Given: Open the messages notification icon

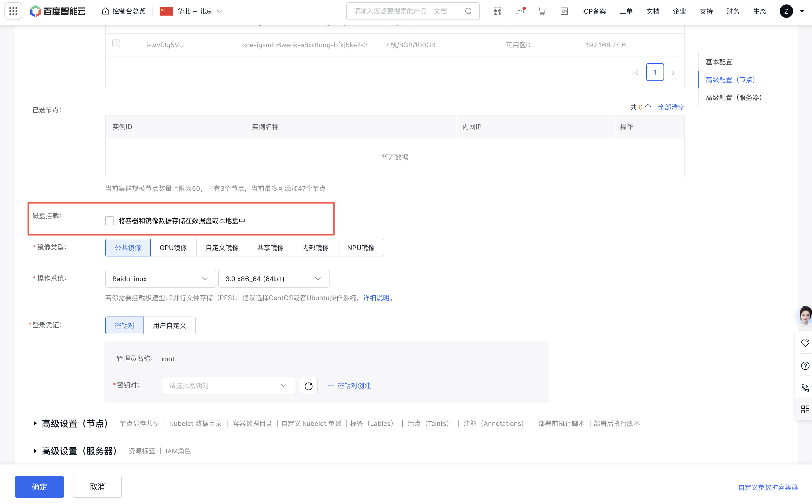Looking at the screenshot, I should (520, 11).
